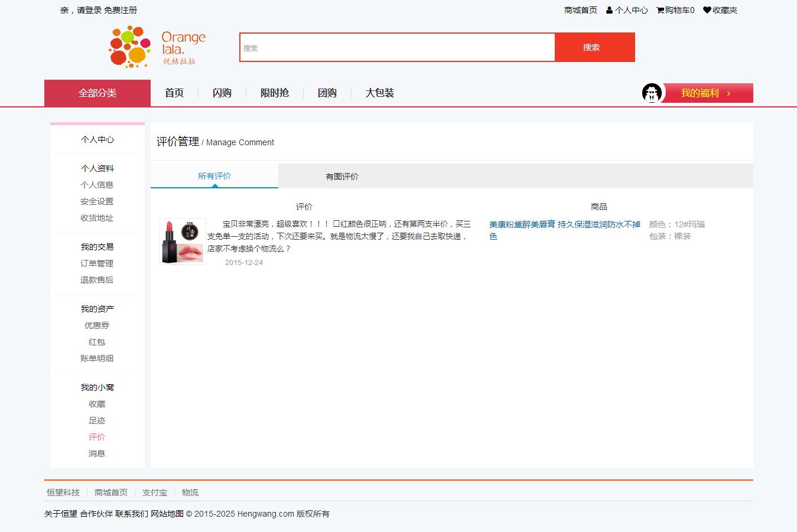Click the 请登录 link
The width and height of the screenshot is (797, 532).
coord(89,10)
